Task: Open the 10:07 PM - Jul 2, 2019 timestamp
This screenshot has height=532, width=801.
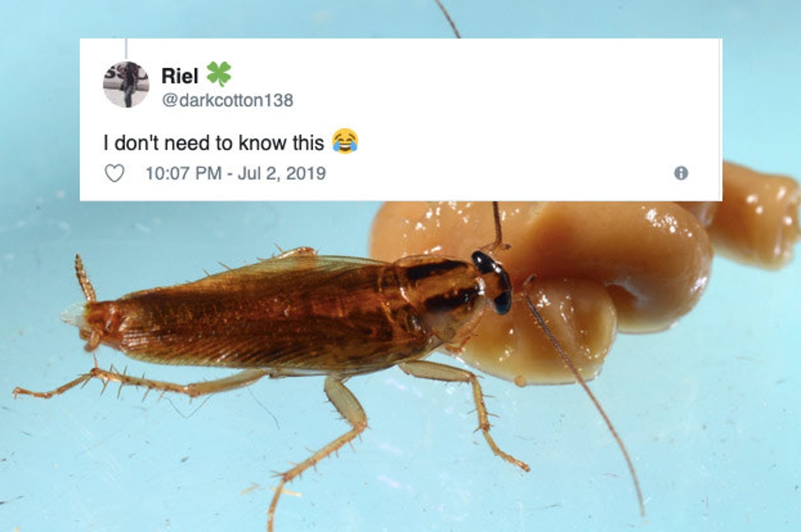Action: point(236,173)
